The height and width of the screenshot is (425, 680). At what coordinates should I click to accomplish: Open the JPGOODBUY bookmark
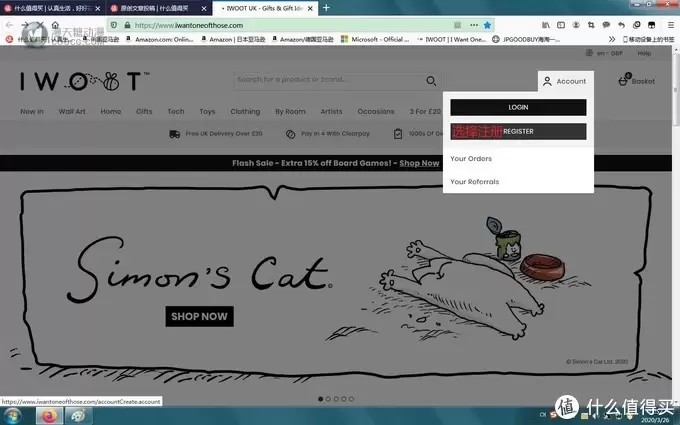(x=526, y=39)
